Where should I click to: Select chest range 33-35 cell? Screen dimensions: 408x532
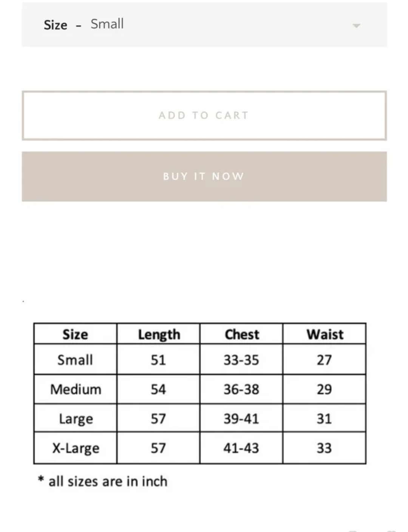[241, 360]
